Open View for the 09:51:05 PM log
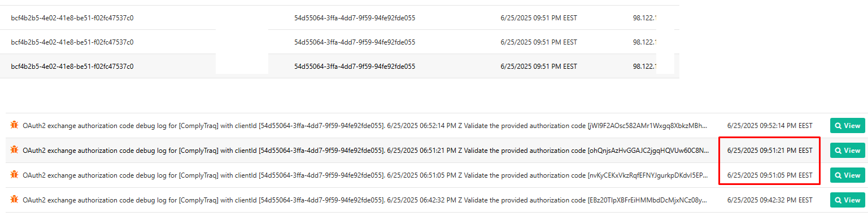 coord(847,175)
